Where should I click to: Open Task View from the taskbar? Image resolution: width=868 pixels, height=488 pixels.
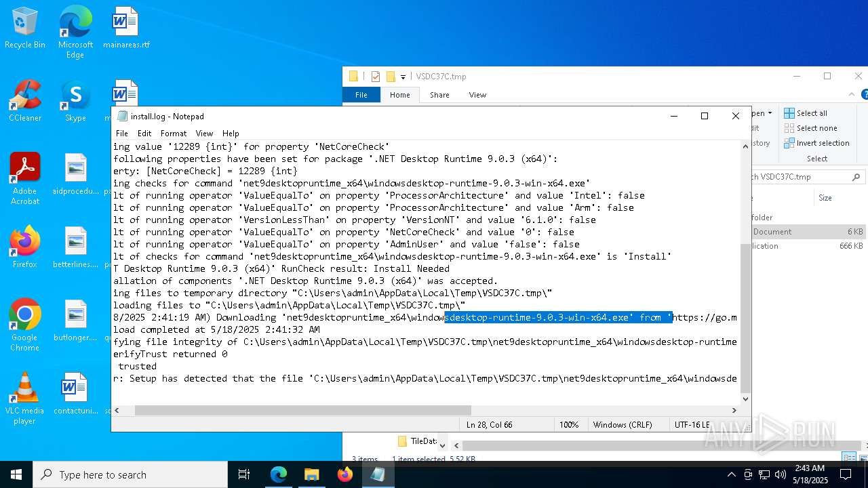tap(244, 474)
